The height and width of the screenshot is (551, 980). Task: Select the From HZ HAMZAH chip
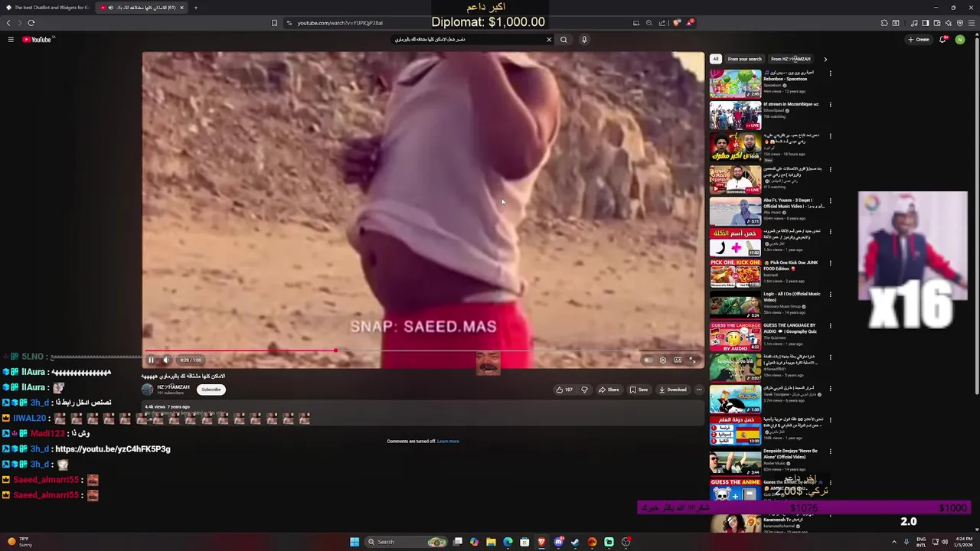tap(790, 59)
